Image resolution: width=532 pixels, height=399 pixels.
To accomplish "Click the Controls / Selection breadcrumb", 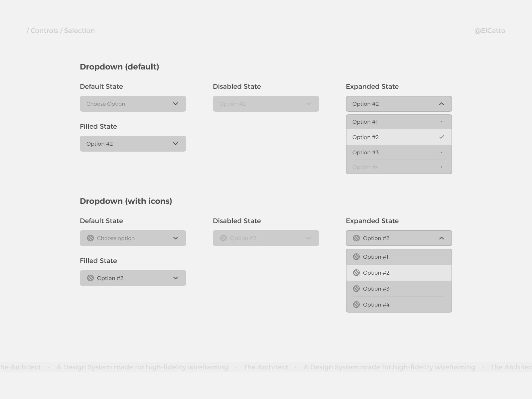I will [61, 31].
